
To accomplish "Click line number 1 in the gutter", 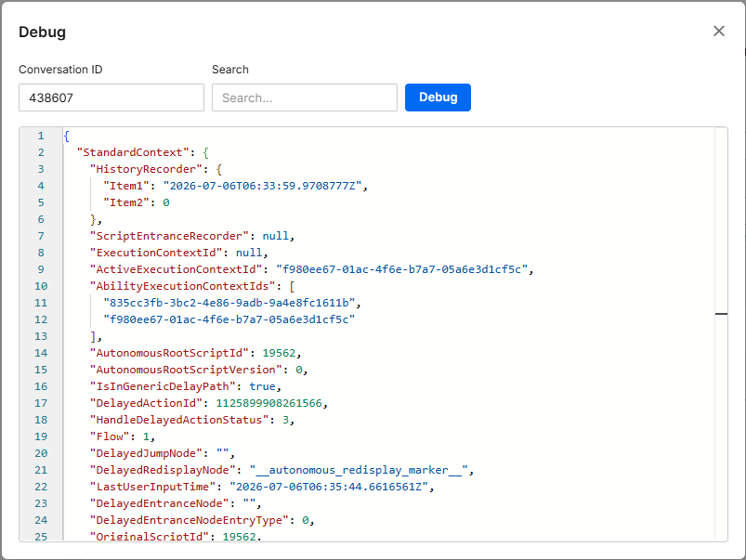I will (x=41, y=136).
